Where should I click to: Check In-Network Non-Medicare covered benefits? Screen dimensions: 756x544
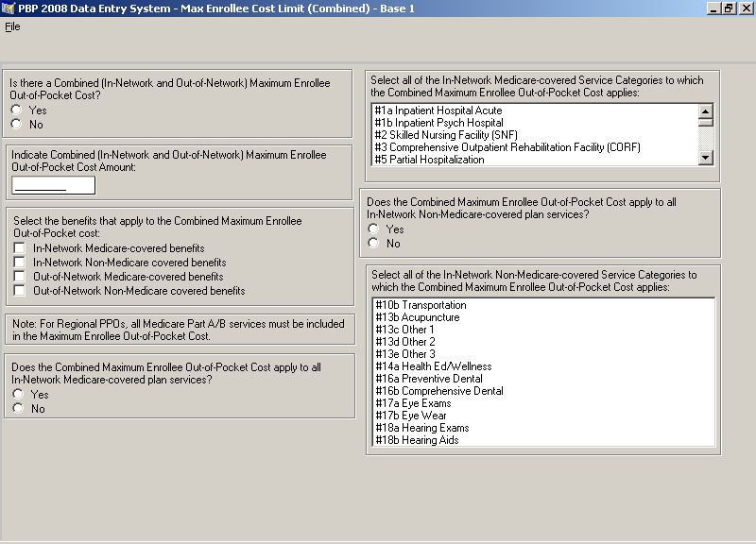[x=19, y=263]
